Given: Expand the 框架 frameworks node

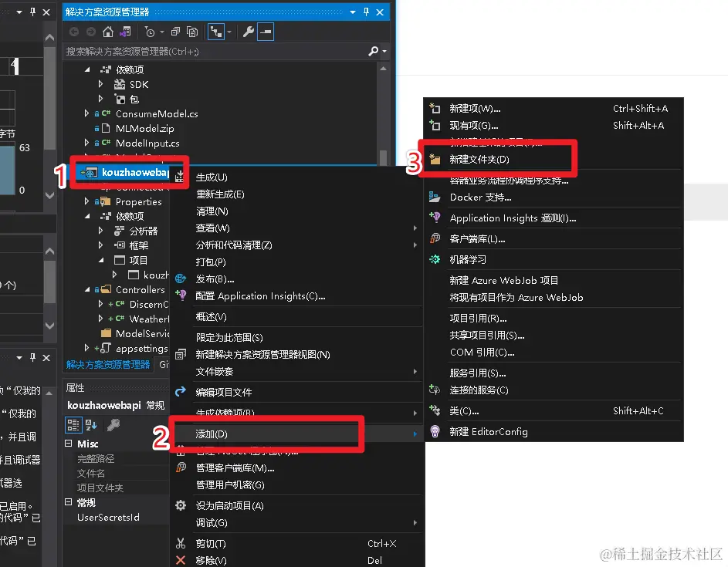Looking at the screenshot, I should 101,245.
